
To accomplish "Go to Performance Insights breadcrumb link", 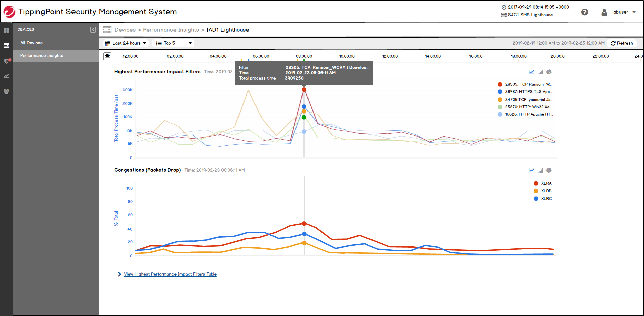I will (x=171, y=30).
